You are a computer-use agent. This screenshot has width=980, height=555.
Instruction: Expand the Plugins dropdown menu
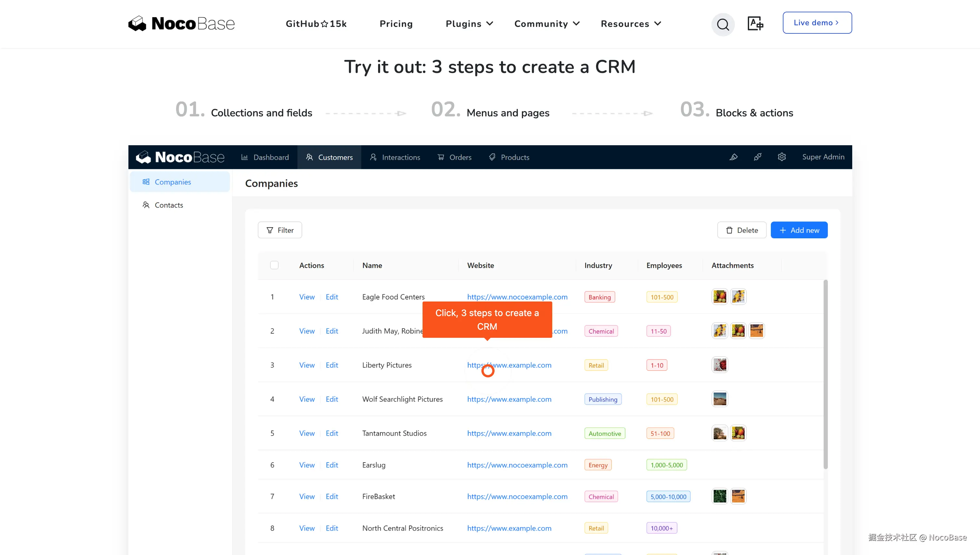tap(469, 24)
